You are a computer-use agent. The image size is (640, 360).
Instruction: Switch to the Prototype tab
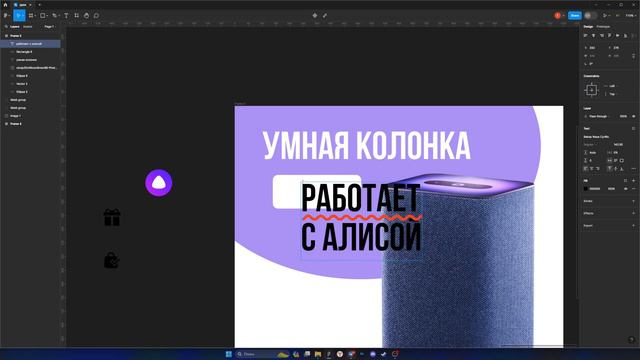coord(603,27)
